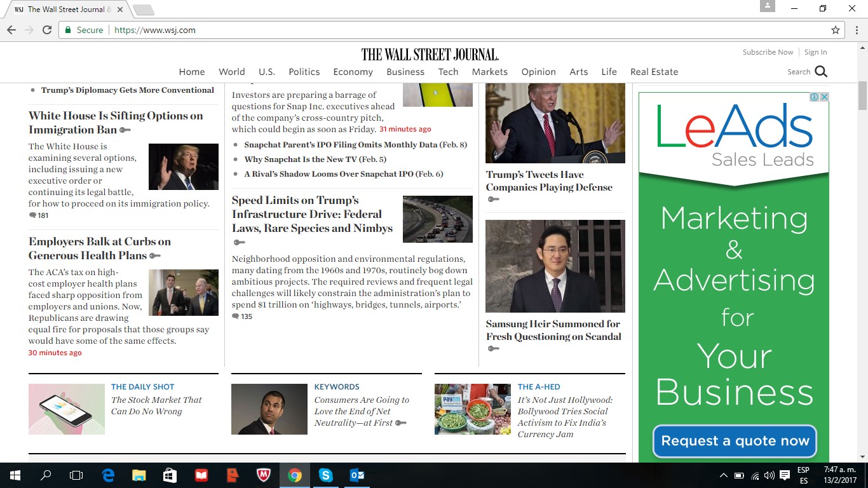Viewport: 868px width, 488px height.
Task: Read 'Employers Balk at Curbs' article
Action: (100, 248)
